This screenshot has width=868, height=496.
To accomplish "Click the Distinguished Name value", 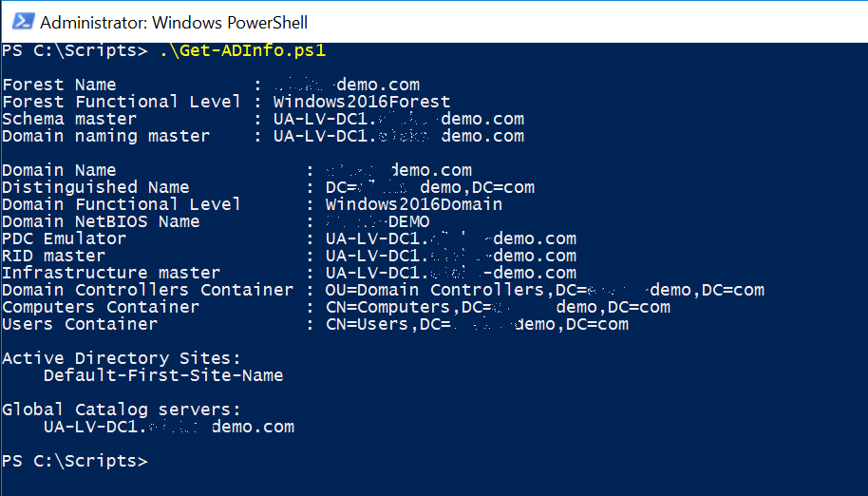I will click(x=429, y=187).
